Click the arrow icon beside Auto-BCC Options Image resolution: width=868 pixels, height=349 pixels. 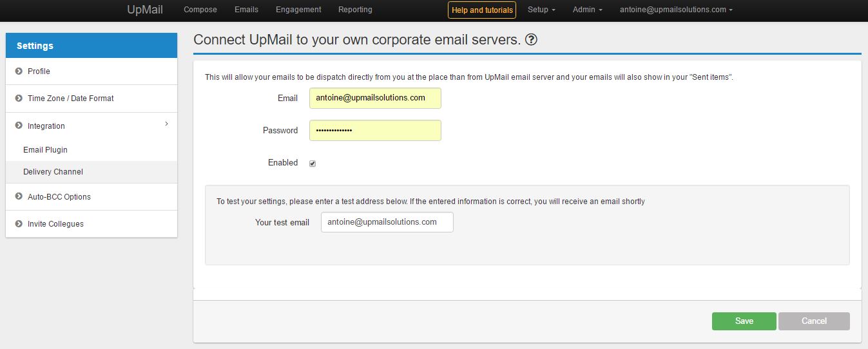(19, 196)
